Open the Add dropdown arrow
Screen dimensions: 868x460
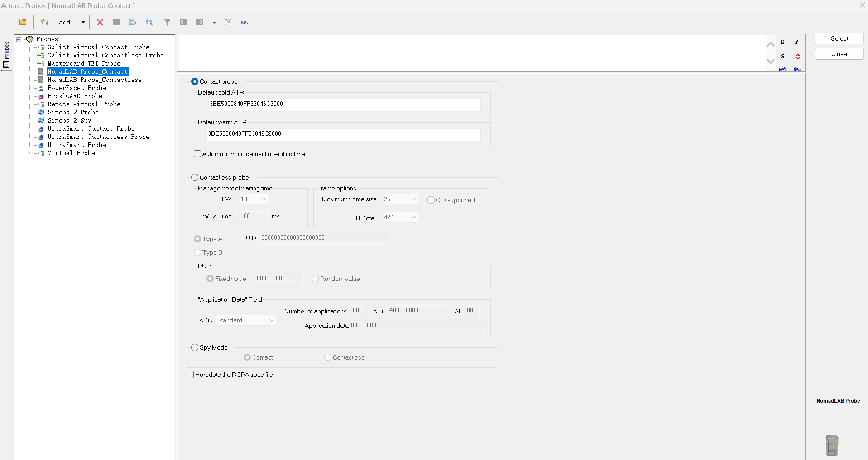point(83,22)
